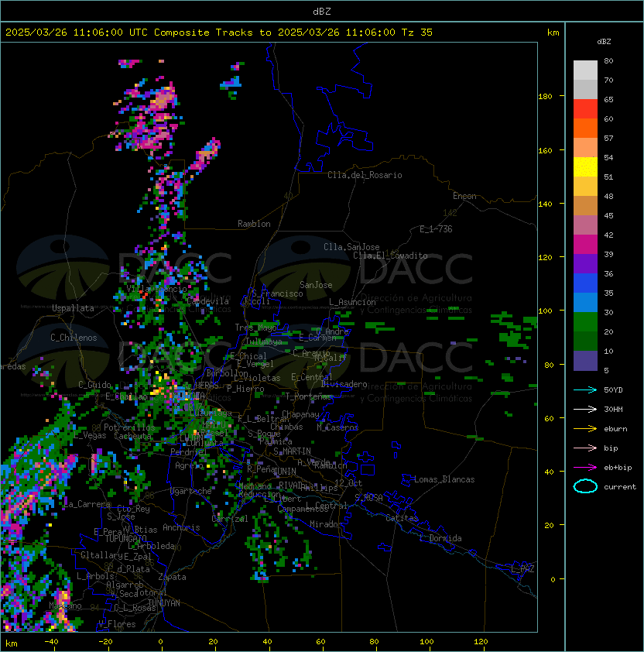Click the cyan 'current' ellipse symbol
The image size is (644, 652).
pyautogui.click(x=585, y=486)
